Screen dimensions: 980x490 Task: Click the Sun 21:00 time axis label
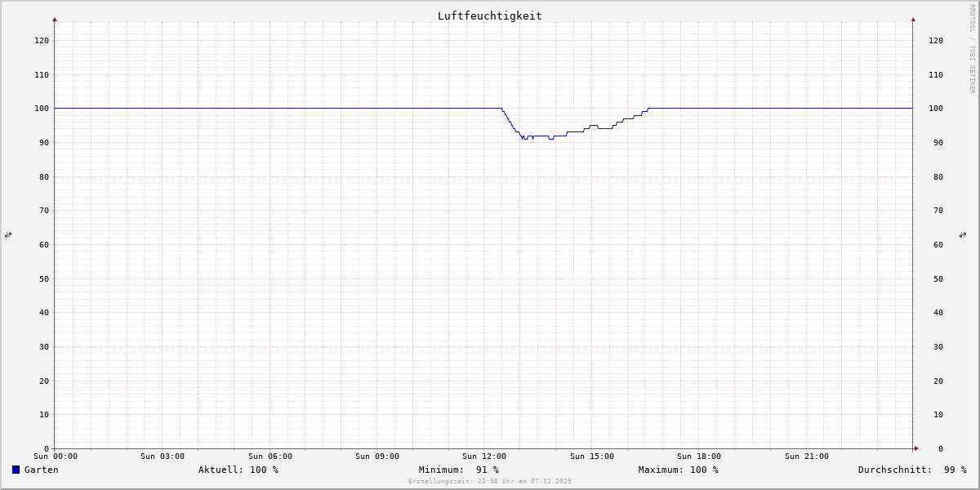[x=807, y=457]
